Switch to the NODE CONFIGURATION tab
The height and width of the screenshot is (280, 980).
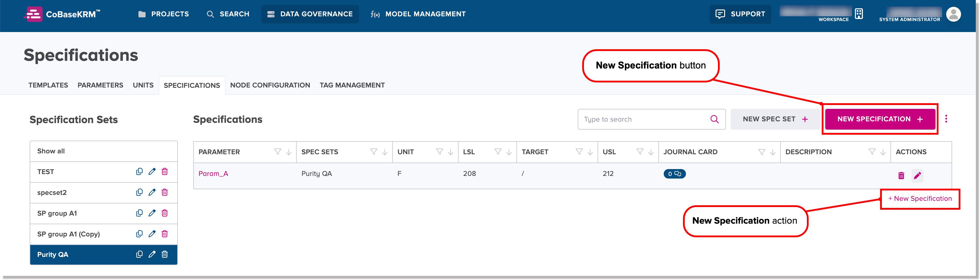[270, 85]
